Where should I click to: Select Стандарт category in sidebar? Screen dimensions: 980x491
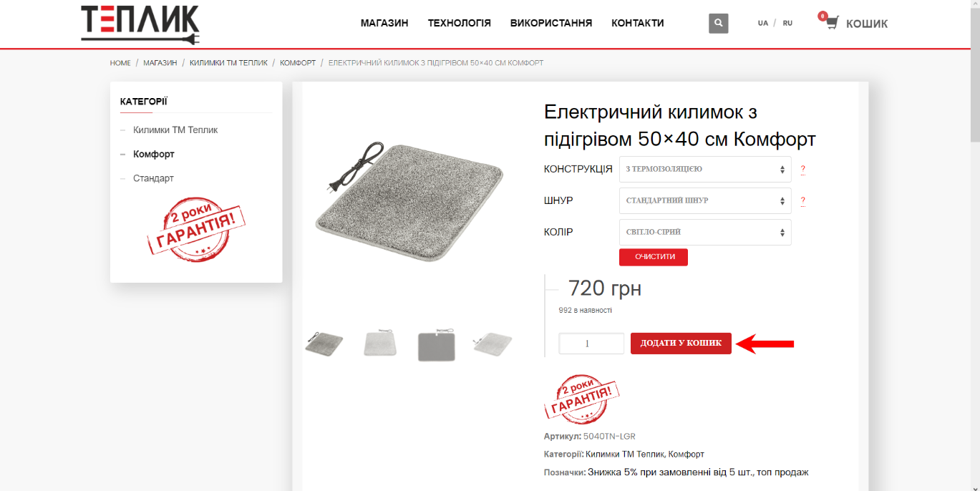[153, 178]
